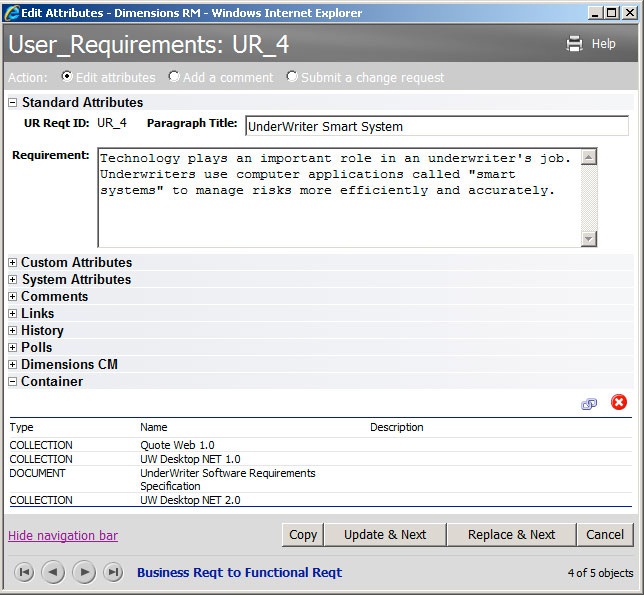Screen dimensions: 644x595
Task: Go to previous object navigation button
Action: [53, 572]
